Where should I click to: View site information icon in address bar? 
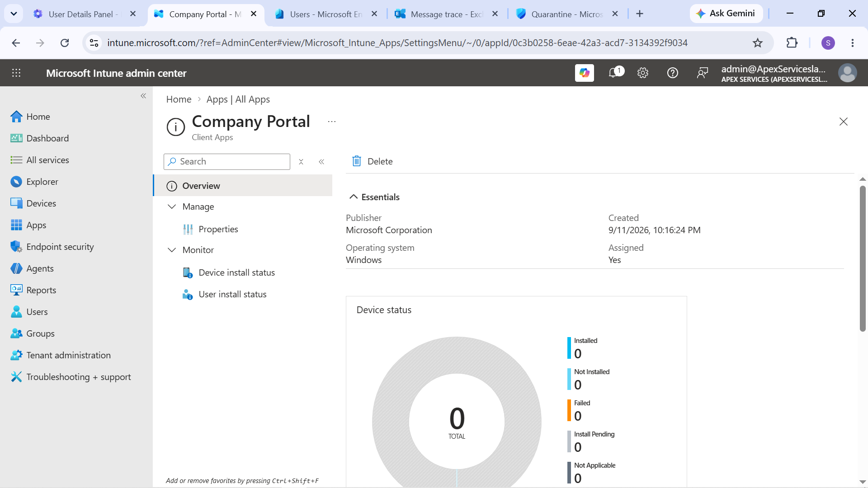(x=94, y=43)
